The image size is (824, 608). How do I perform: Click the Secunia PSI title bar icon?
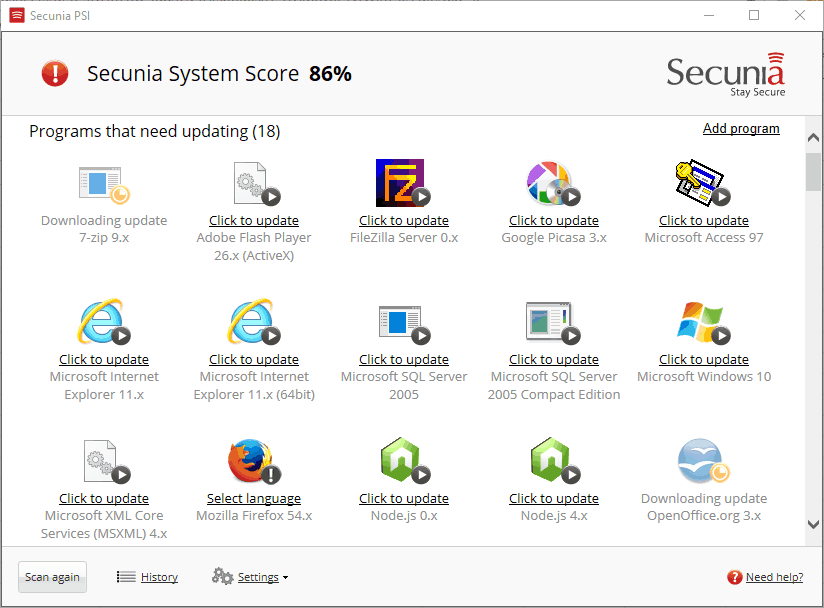tap(17, 15)
